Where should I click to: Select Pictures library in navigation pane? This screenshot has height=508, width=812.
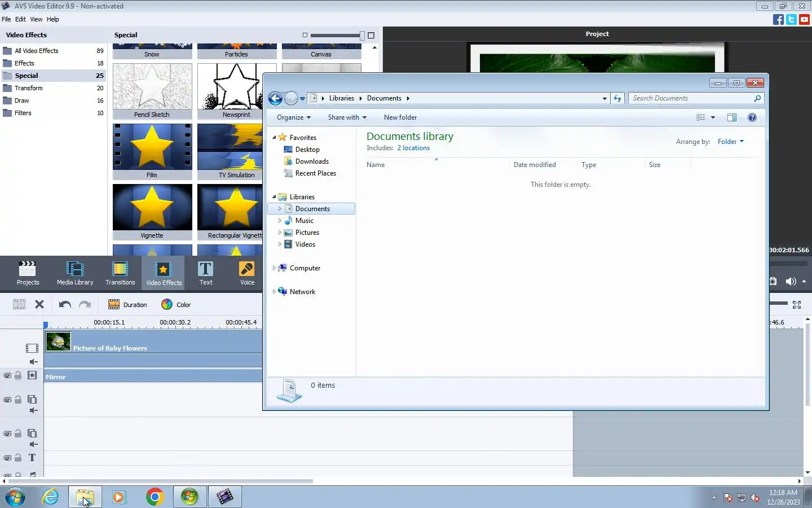(307, 233)
